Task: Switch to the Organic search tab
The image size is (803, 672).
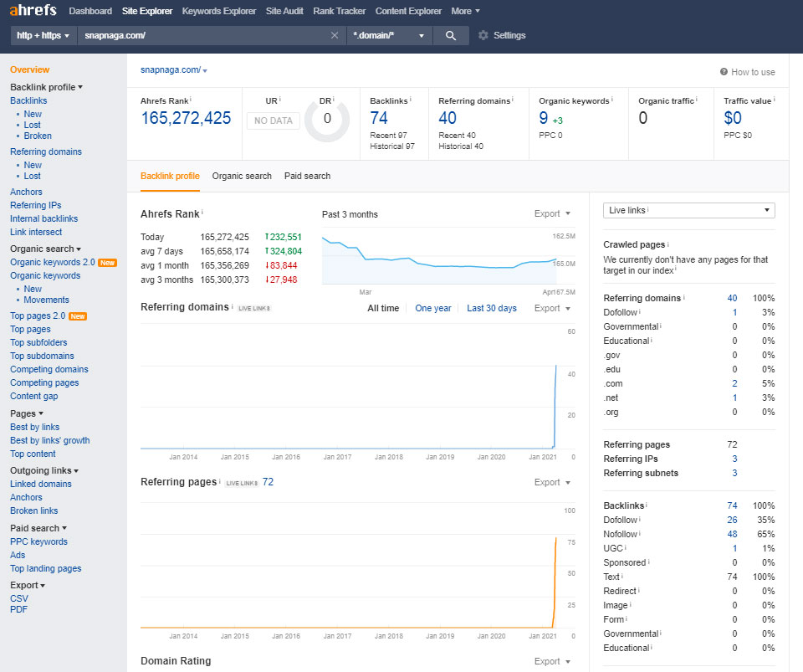Action: click(242, 177)
